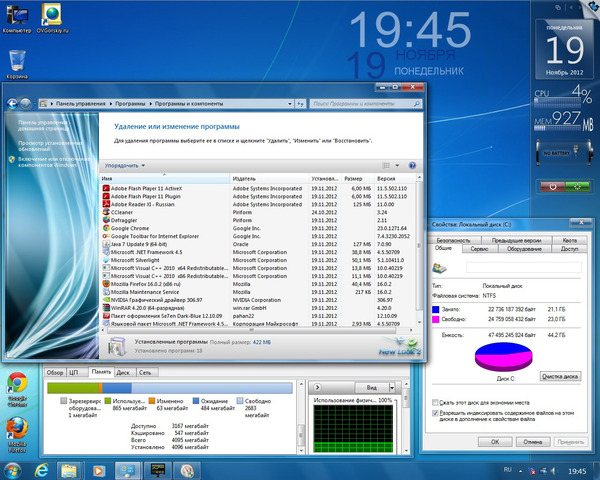Click the disk usage pie chart
Screen dimensions: 600x480
(503, 356)
